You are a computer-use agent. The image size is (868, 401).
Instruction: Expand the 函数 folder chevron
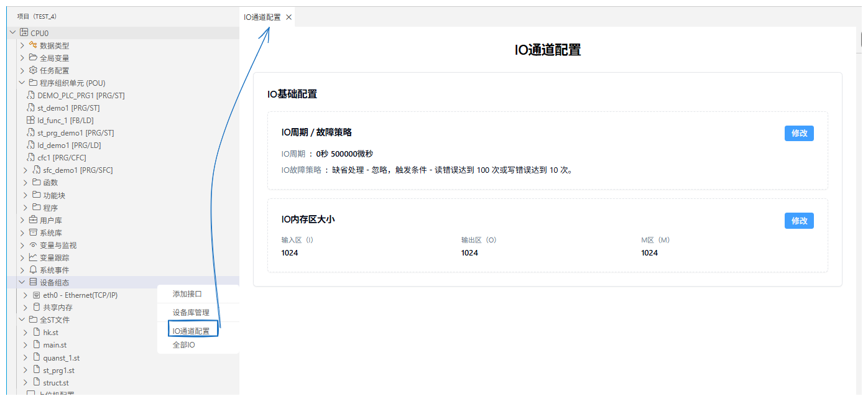tap(25, 183)
